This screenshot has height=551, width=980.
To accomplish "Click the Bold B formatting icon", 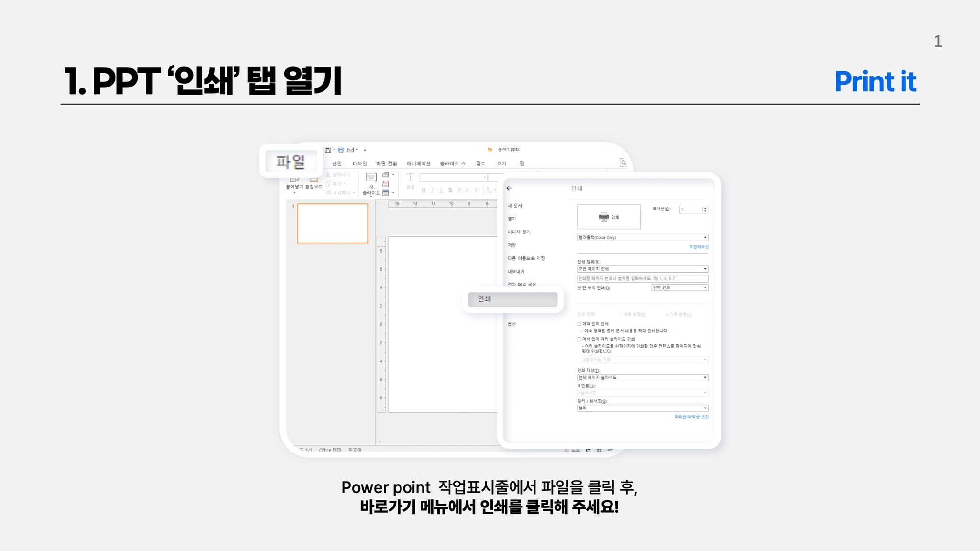I will 423,190.
